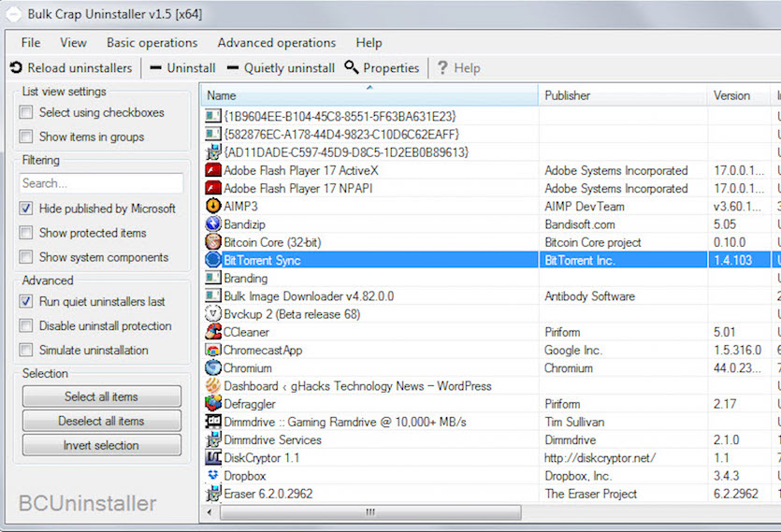The image size is (781, 532).
Task: Check Simulate uninstallation option
Action: click(26, 351)
